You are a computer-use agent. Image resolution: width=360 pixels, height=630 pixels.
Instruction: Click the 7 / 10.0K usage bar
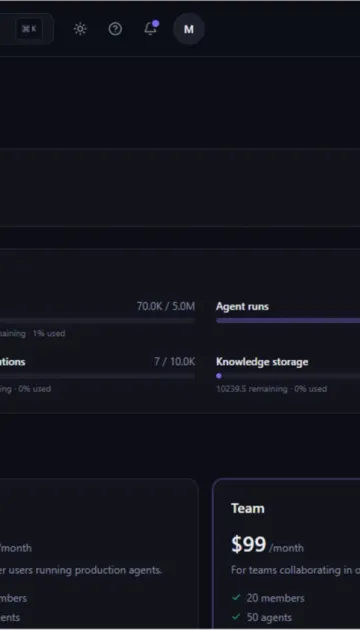(97, 376)
